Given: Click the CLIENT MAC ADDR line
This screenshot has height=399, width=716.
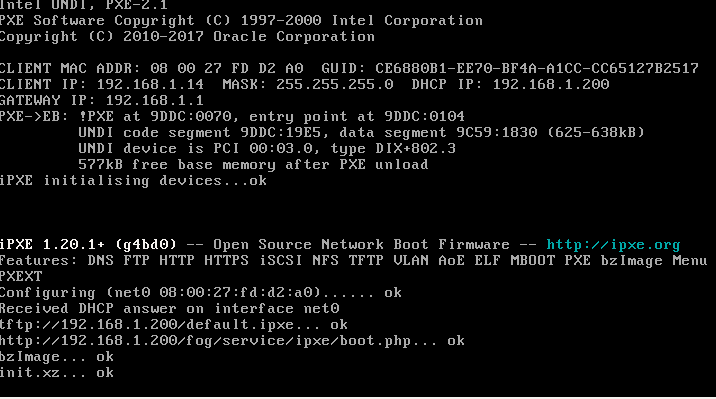Looking at the screenshot, I should pos(151,68).
